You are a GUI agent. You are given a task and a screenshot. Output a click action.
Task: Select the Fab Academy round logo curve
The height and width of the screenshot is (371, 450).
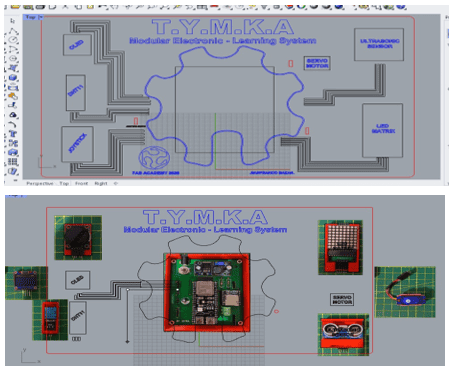(x=154, y=158)
